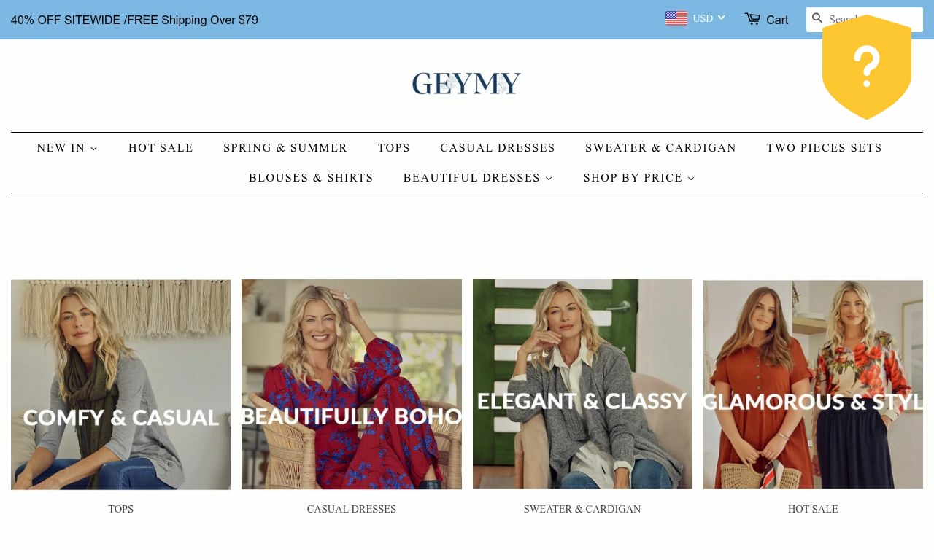Click the GEYMY logo
This screenshot has width=934, height=560.
[467, 84]
